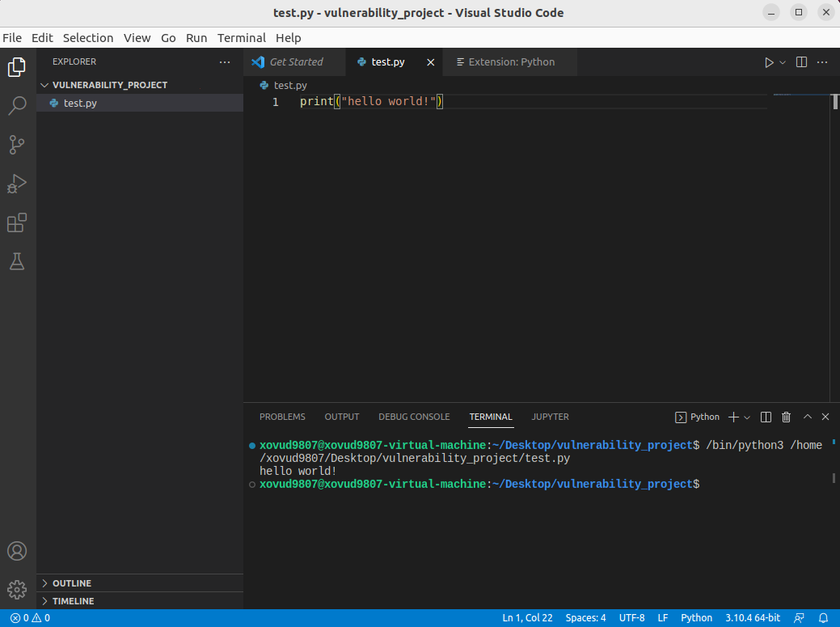
Task: Open the Run menu
Action: [x=196, y=38]
